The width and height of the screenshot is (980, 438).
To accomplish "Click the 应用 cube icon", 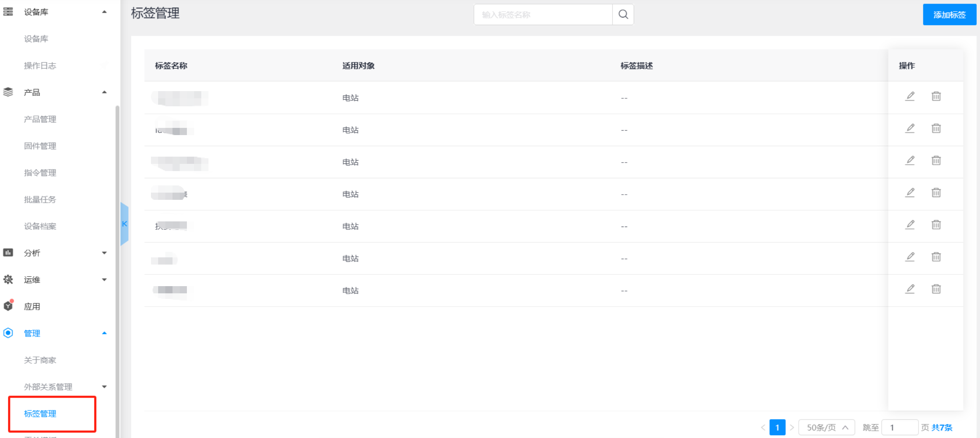I will [x=8, y=306].
